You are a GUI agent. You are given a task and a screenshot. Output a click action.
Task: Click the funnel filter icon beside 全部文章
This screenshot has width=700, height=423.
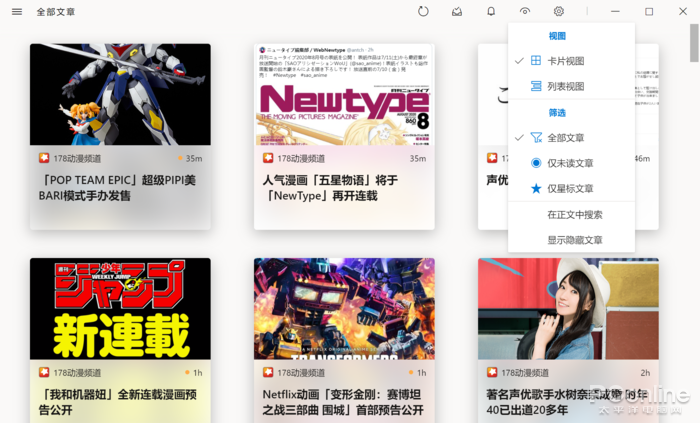tap(536, 137)
